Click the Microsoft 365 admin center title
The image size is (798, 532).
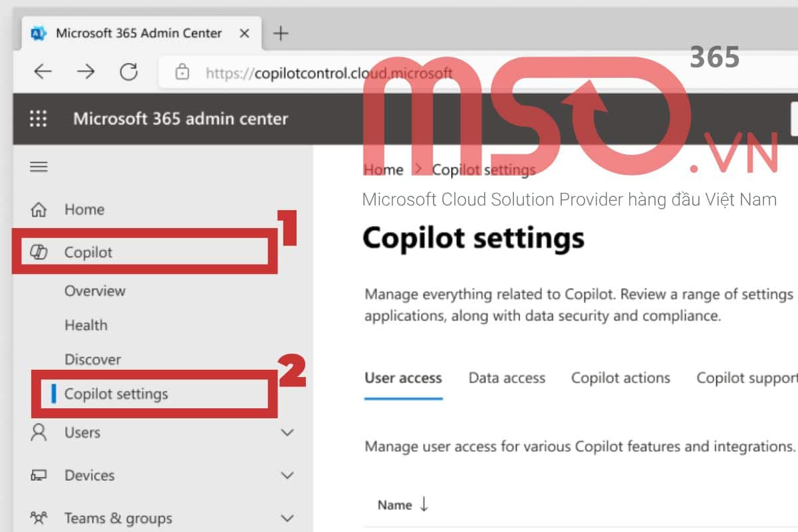tap(180, 119)
